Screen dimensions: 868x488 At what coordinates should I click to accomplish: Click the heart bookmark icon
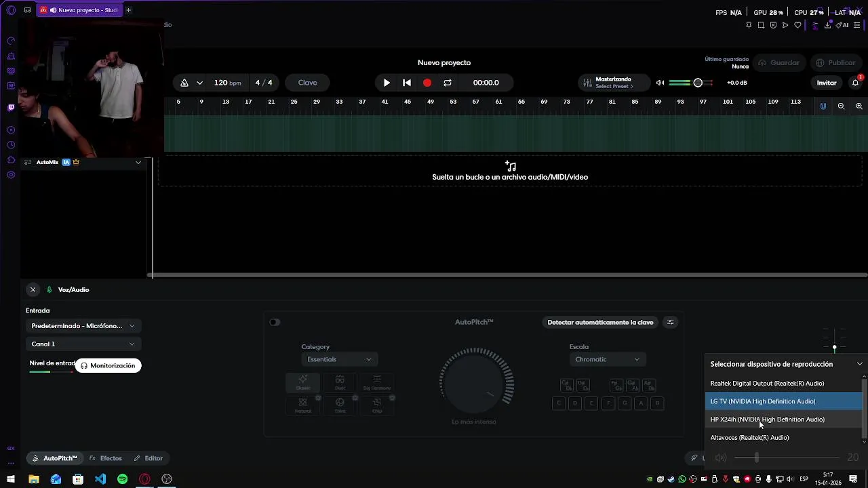coord(797,25)
